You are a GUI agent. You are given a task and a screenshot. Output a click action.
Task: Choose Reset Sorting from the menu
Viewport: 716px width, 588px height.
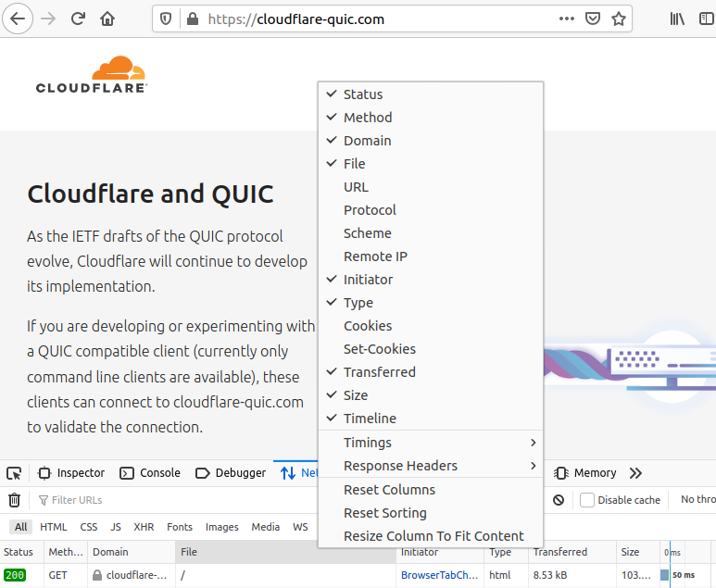click(x=431, y=513)
